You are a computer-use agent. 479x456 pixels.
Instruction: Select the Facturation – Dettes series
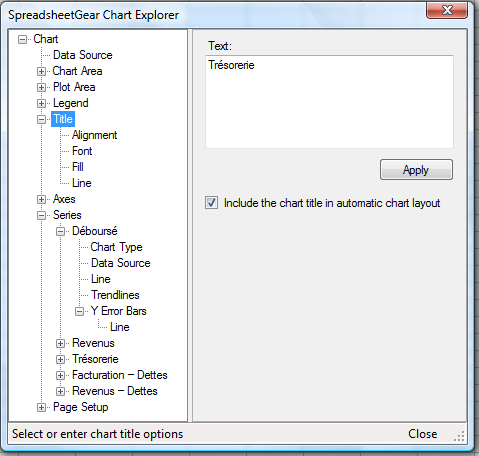pos(120,375)
